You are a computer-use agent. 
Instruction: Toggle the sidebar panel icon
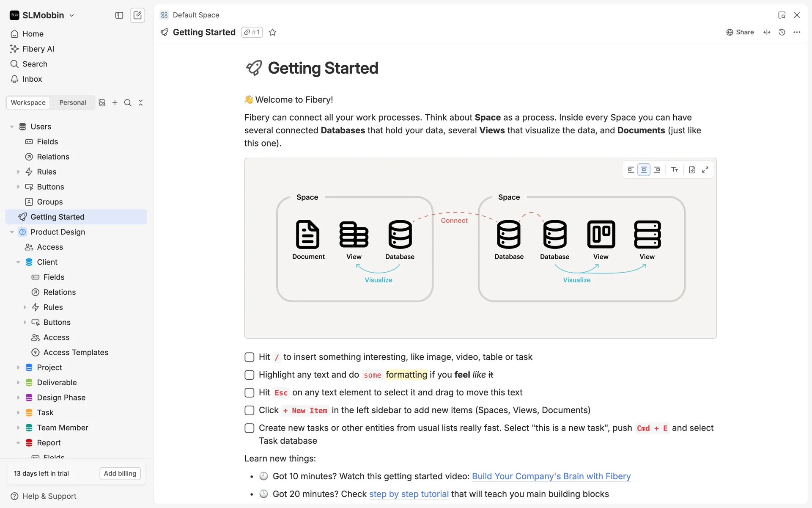point(119,15)
